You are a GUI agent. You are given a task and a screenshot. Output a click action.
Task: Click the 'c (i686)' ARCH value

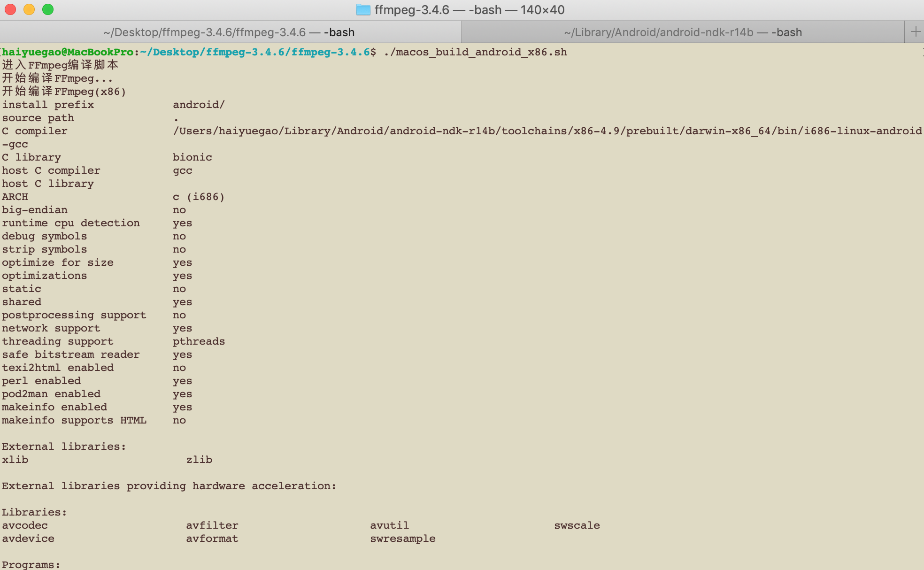[199, 197]
